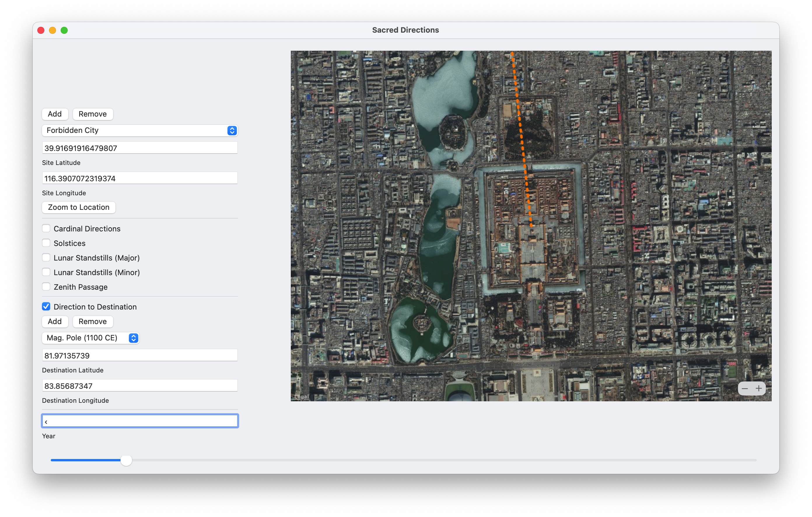Open the Forbidden City site dropdown
Screen dimensions: 812x517
coord(140,131)
